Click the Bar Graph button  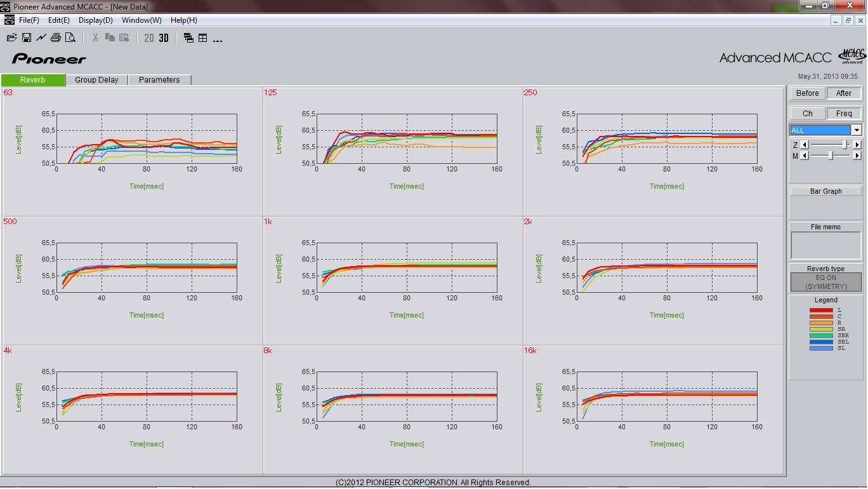[x=825, y=191]
